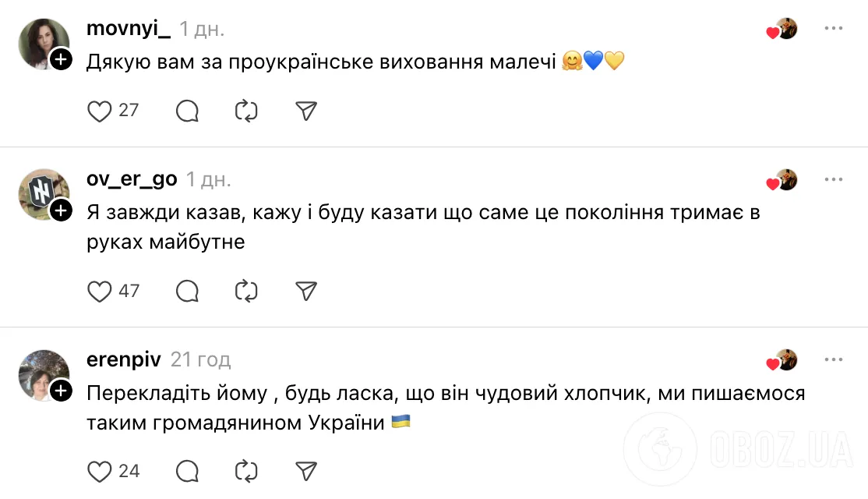Like movnyi_'s comment with the heart icon
Screen dimensions: 868x499
click(100, 111)
